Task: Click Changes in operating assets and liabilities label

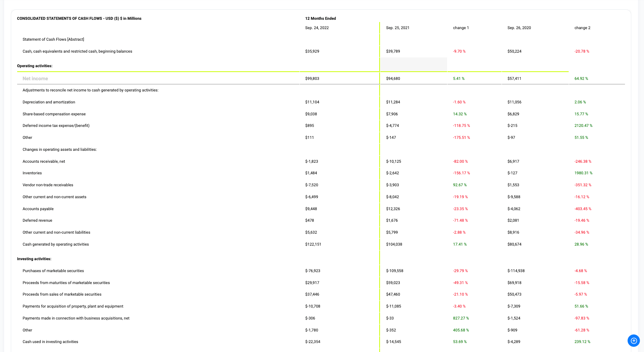Action: click(60, 149)
